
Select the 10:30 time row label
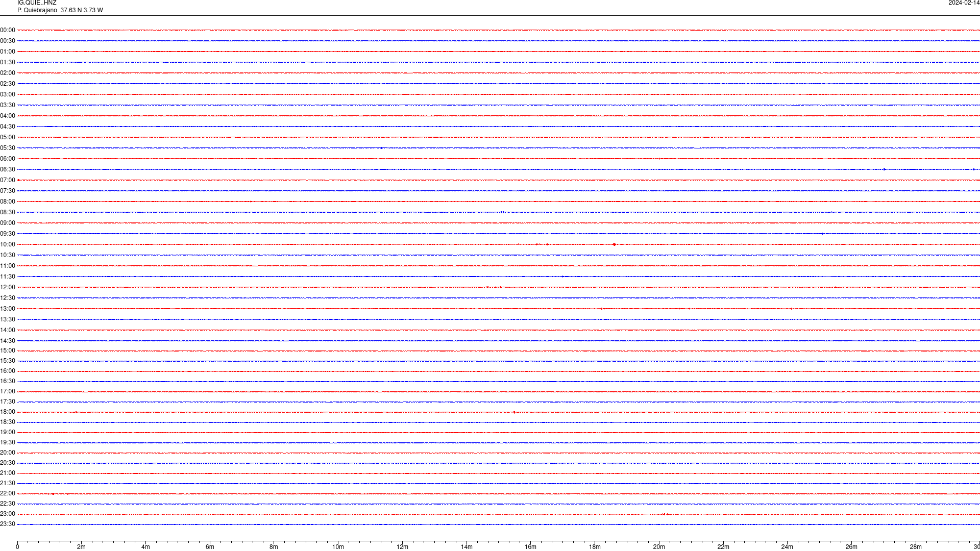pos(8,255)
